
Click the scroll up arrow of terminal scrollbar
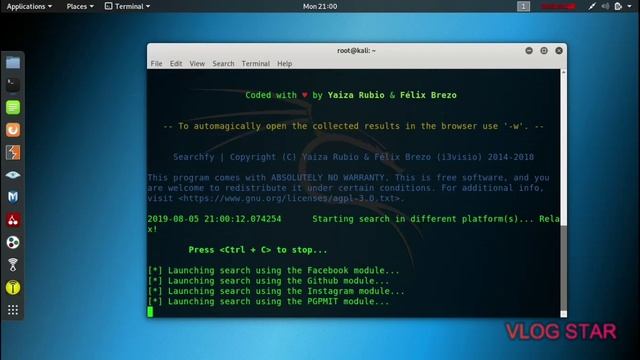pyautogui.click(x=564, y=72)
